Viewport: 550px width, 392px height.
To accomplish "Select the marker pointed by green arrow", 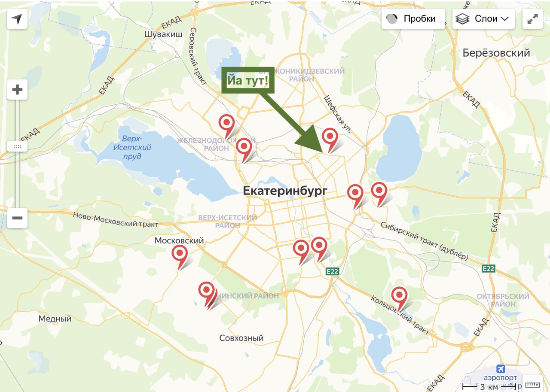I will [330, 140].
